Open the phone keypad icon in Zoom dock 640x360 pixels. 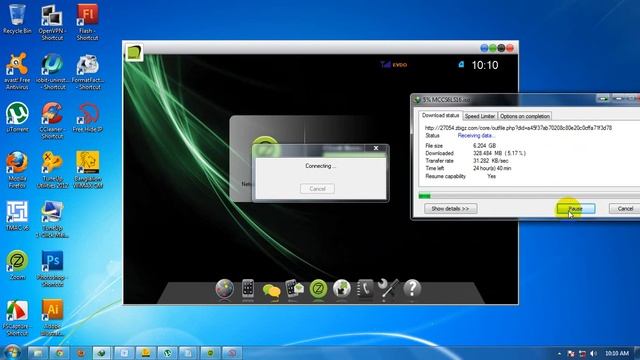click(248, 289)
